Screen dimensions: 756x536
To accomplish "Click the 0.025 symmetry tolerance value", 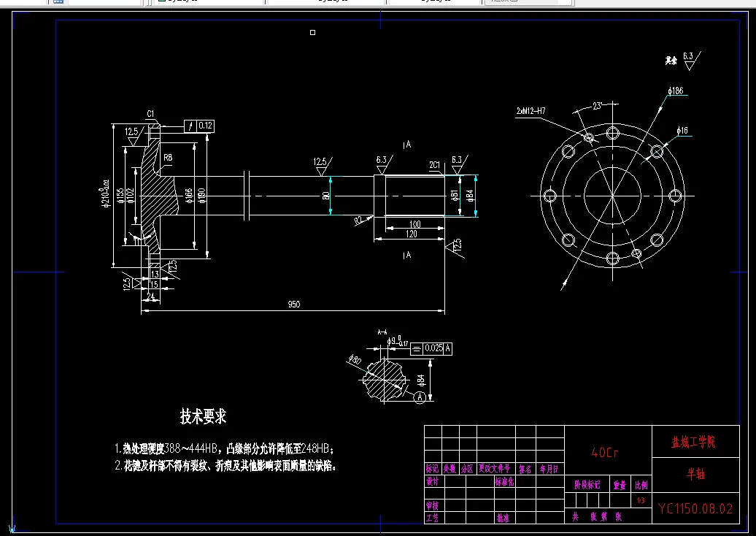I will [x=434, y=348].
